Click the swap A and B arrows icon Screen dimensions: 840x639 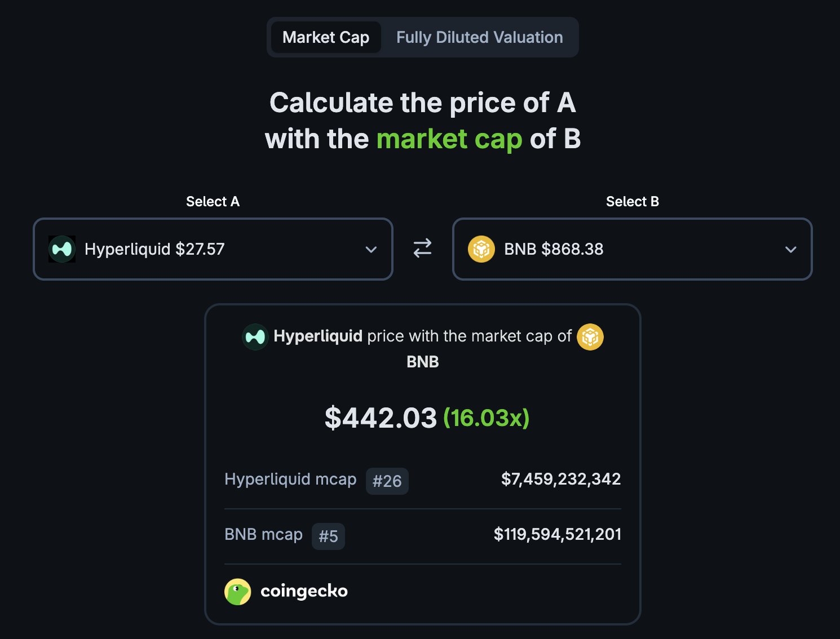(422, 248)
